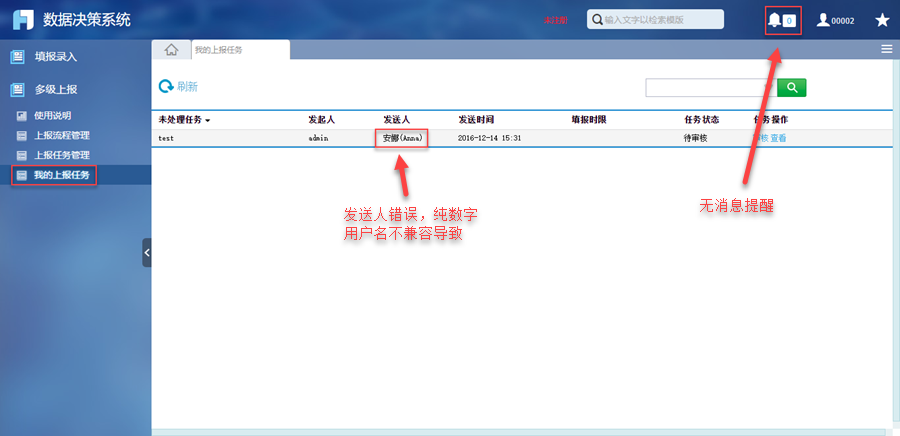Click the magnifier icon in the top search box
The height and width of the screenshot is (436, 900).
click(598, 20)
